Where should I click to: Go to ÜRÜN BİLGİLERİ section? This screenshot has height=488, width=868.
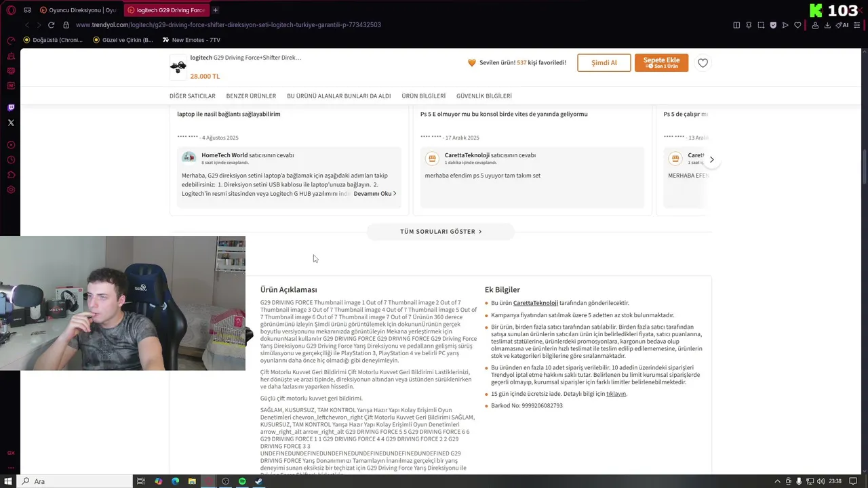pos(424,96)
